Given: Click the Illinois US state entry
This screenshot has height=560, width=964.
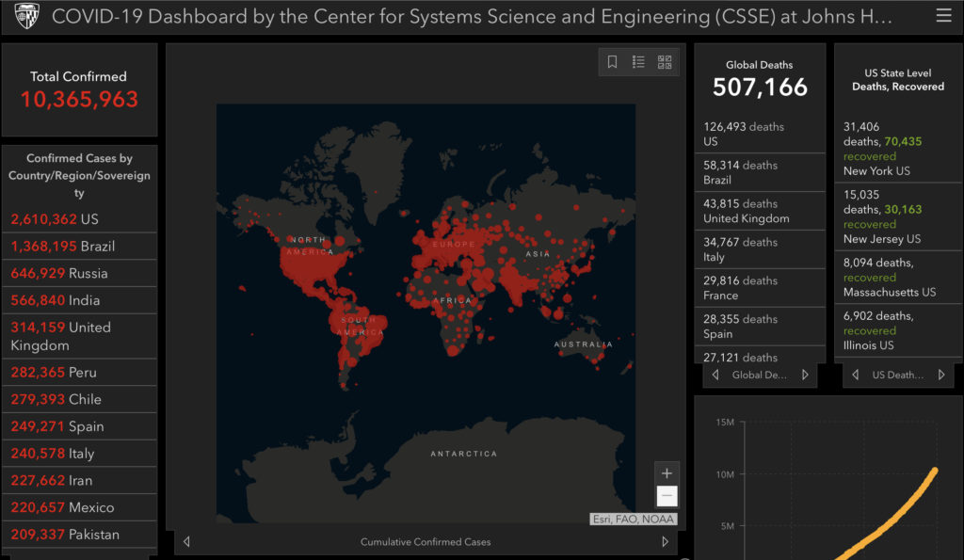Looking at the screenshot, I should [x=897, y=330].
